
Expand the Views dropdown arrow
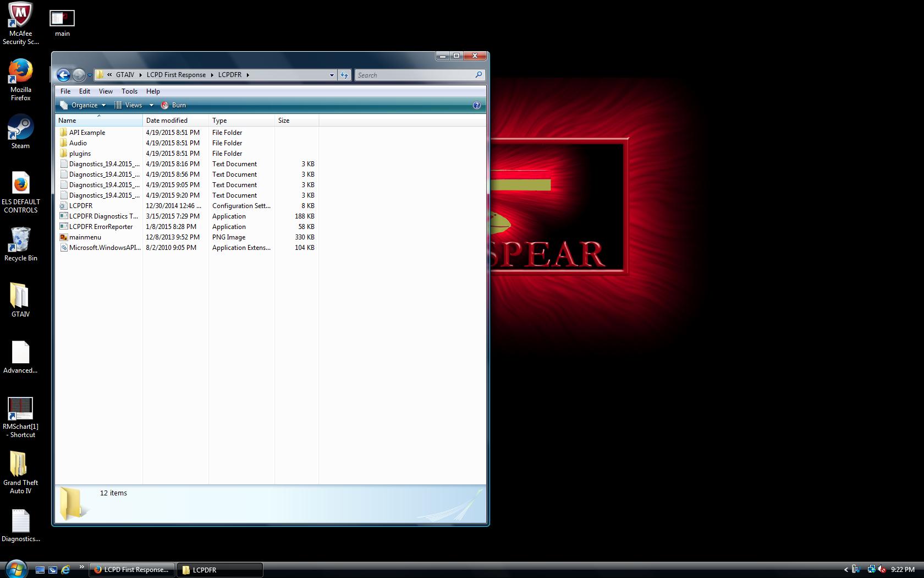point(151,105)
